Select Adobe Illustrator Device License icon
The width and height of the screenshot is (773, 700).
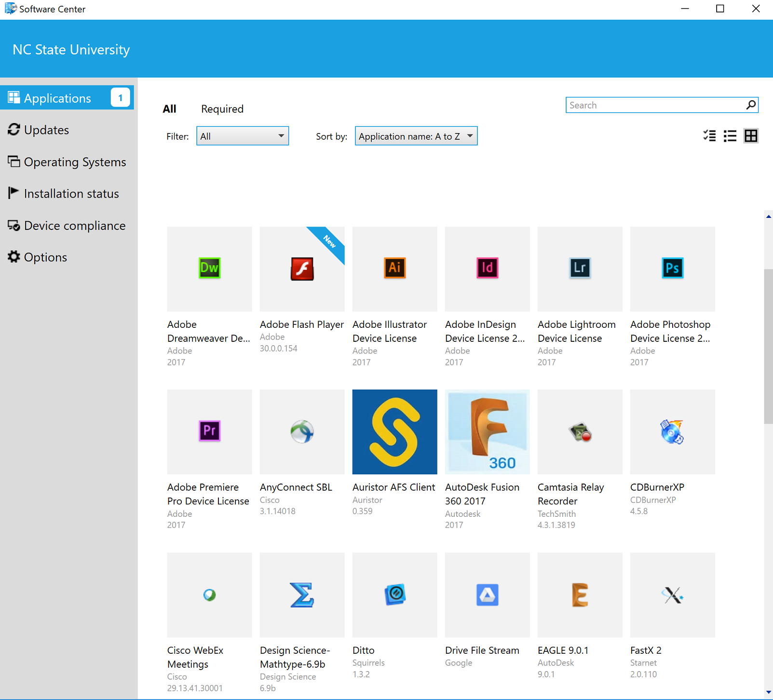click(394, 269)
